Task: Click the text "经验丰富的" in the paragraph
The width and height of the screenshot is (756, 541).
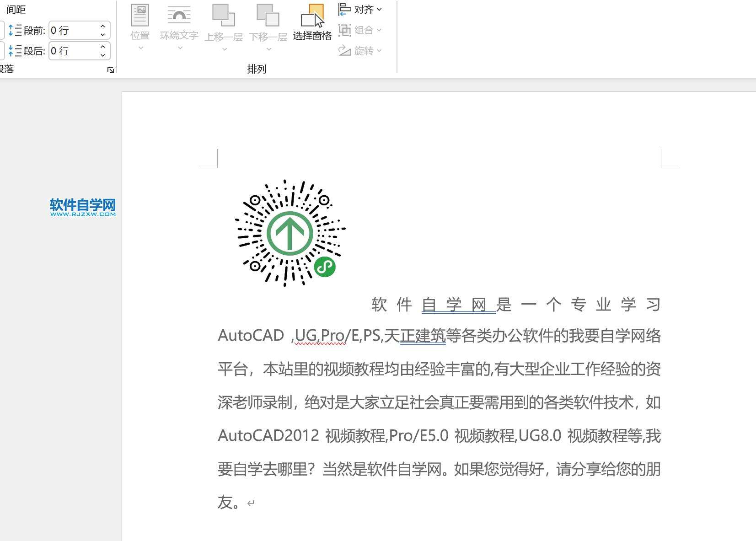Action: tap(453, 369)
